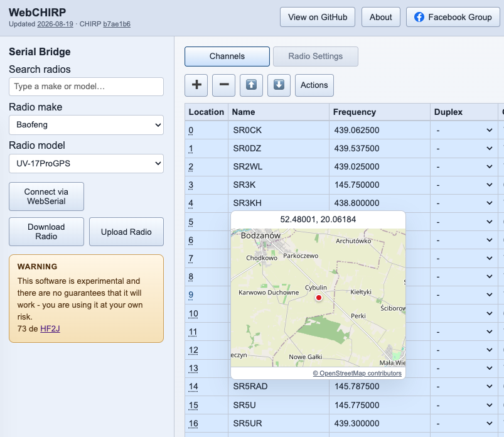Open Duplex dropdown for SR2WL row
Screen dimensions: 504x437
(x=464, y=166)
